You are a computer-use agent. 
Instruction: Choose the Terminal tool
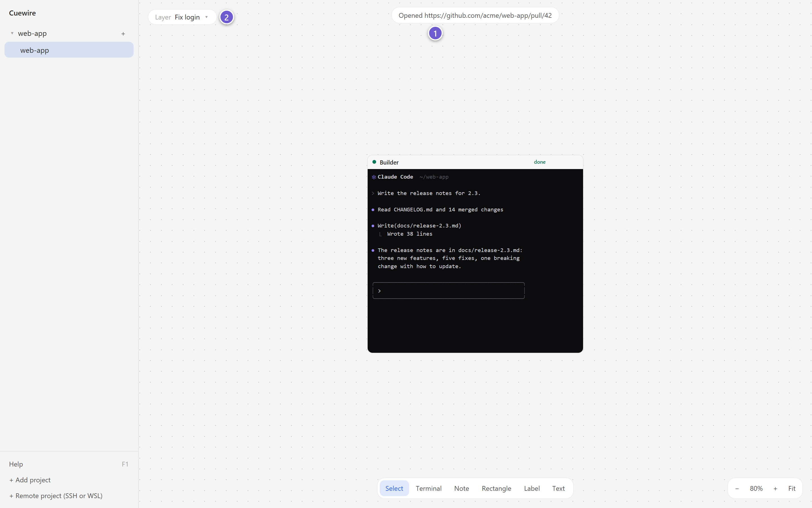[429, 488]
